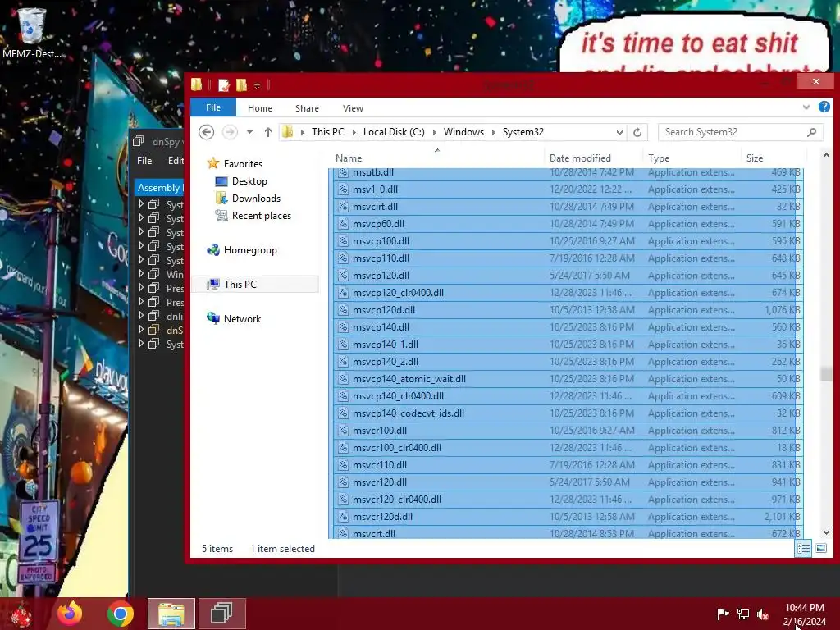Open the recent locations dropdown arrow
This screenshot has width=840, height=630.
coord(249,132)
